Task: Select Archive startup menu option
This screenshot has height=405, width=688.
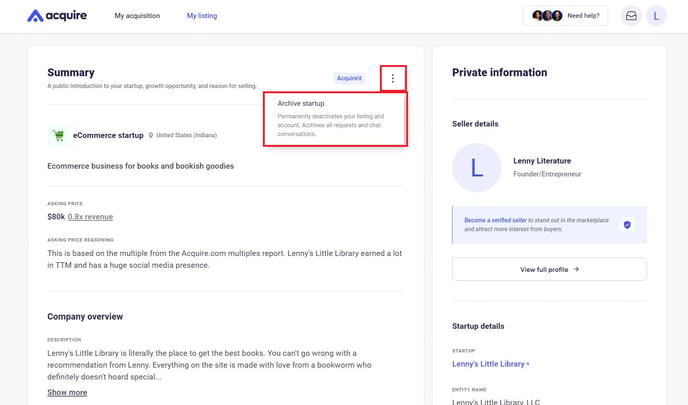Action: pos(334,118)
